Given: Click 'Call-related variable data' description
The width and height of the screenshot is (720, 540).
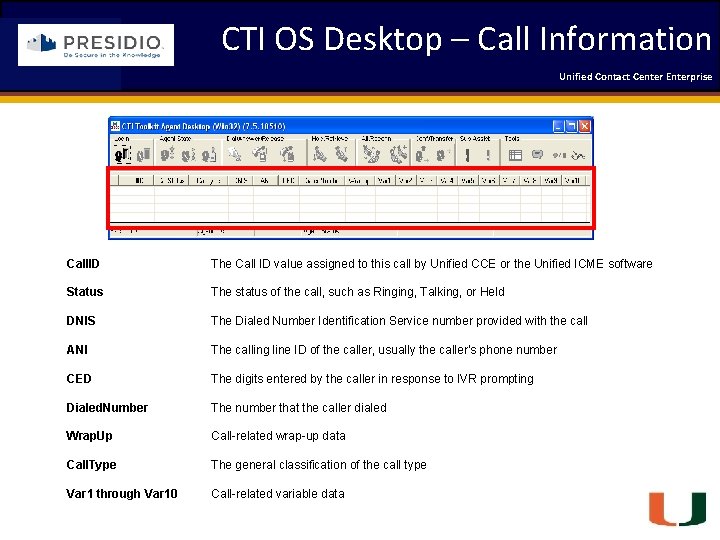Looking at the screenshot, I should tap(278, 494).
